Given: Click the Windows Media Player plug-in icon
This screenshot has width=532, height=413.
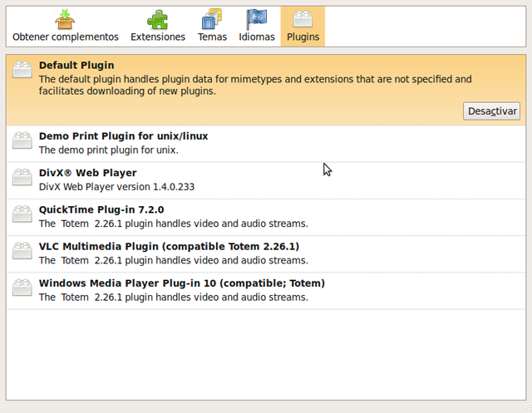Looking at the screenshot, I should [22, 288].
